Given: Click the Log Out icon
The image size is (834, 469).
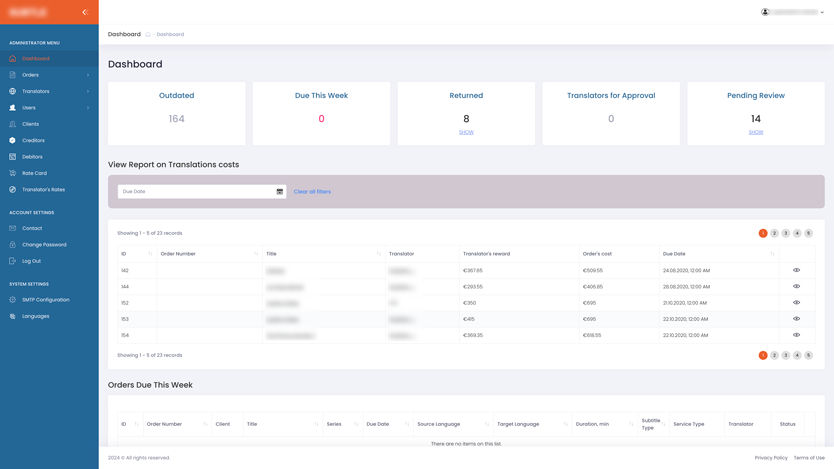Looking at the screenshot, I should 13,261.
